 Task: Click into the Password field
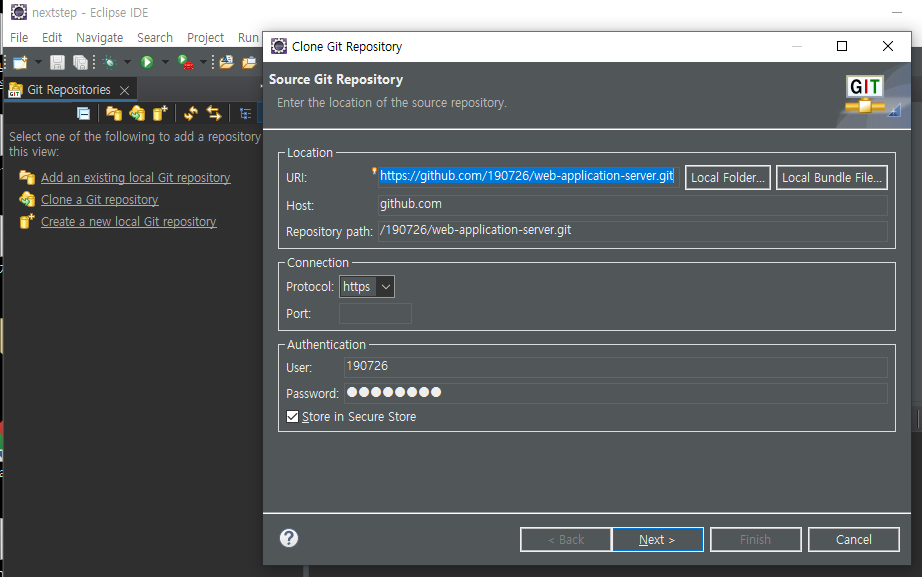[x=615, y=393]
